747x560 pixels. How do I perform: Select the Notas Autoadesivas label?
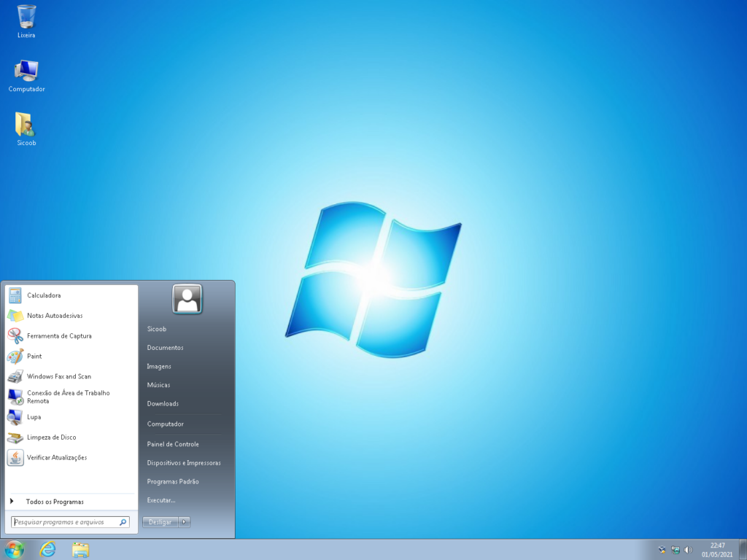pos(55,316)
